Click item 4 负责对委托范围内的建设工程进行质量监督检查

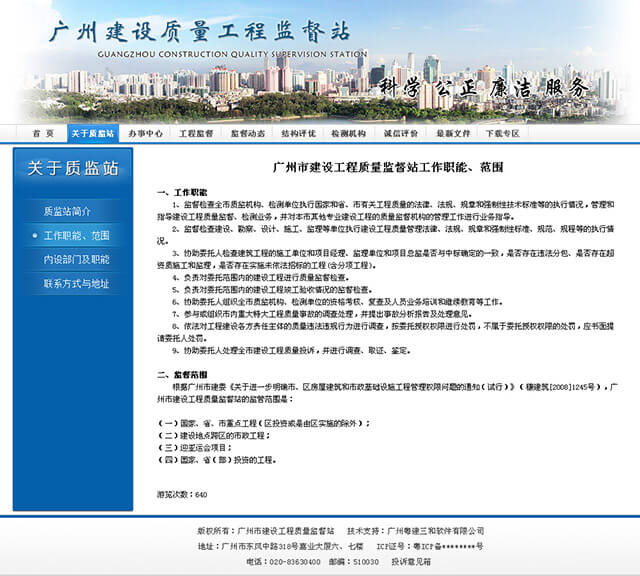coord(260,278)
